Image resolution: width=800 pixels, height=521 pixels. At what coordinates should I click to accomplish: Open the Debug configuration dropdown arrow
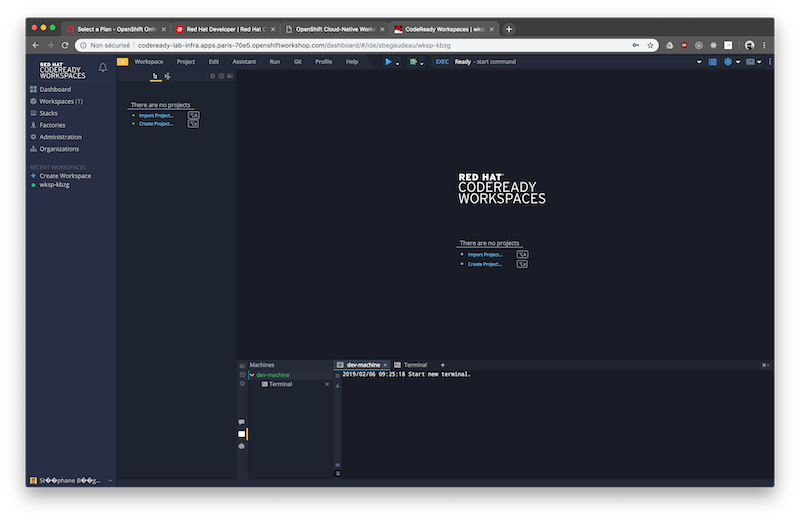(421, 63)
